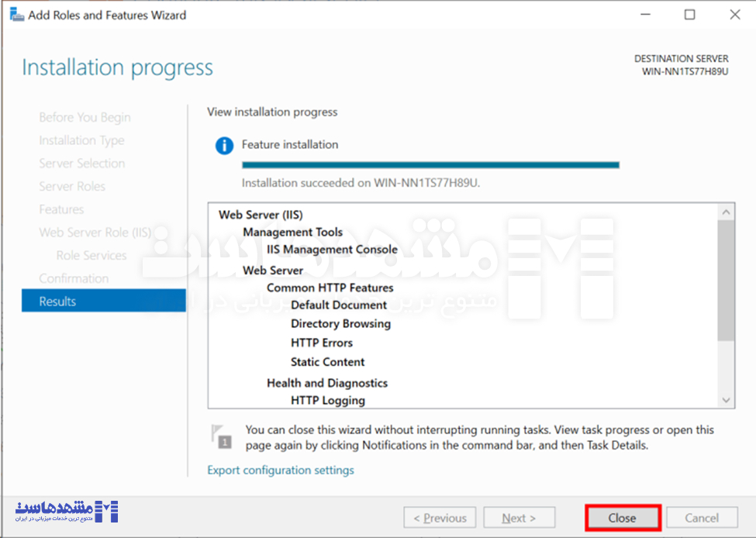
Task: Click the Previous button
Action: pos(440,518)
